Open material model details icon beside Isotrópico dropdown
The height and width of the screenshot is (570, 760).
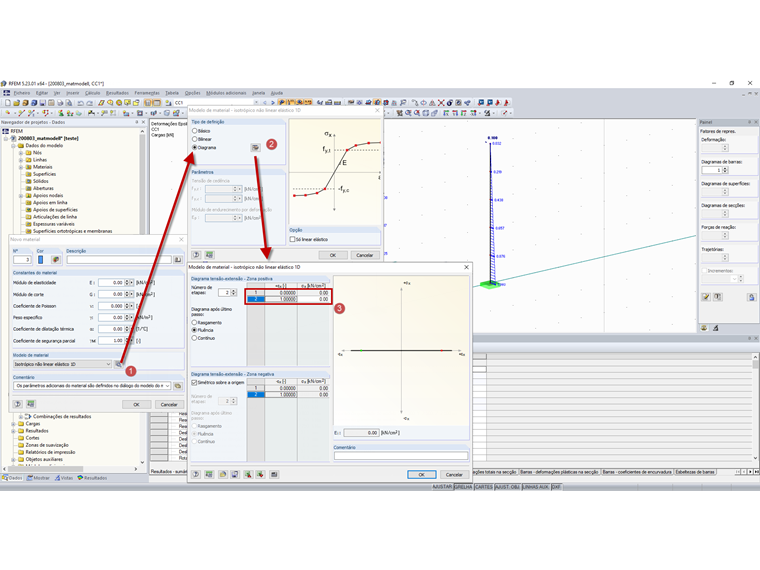click(118, 364)
